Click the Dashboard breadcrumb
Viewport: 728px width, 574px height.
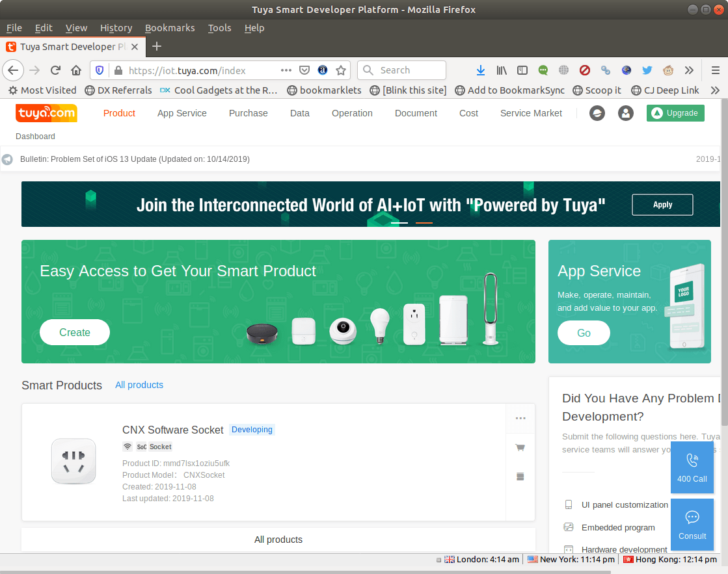tap(35, 137)
